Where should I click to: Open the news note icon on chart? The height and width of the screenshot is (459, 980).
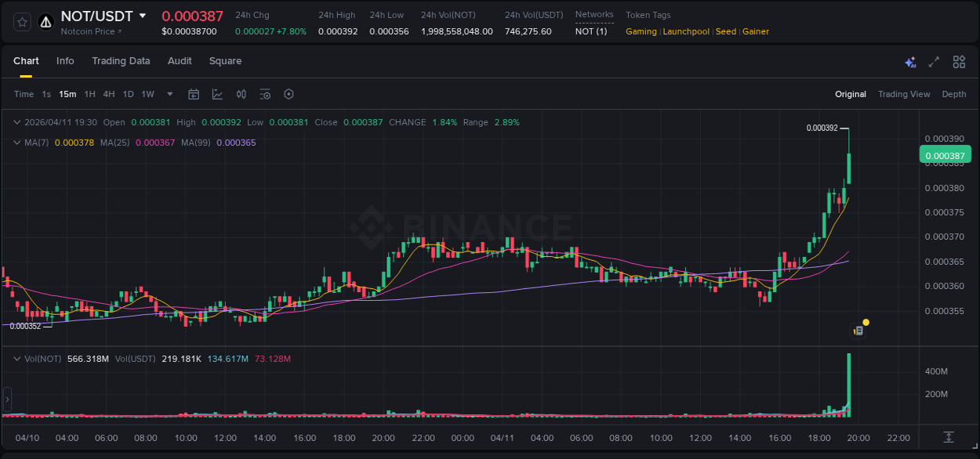point(858,331)
